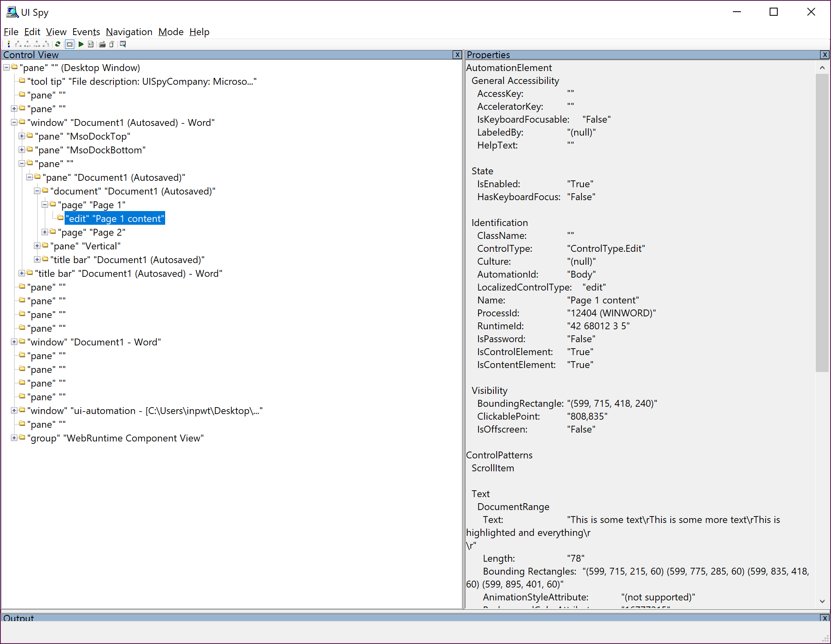The width and height of the screenshot is (831, 644).
Task: Select the "page" "Page 2" tree item
Action: click(x=92, y=232)
